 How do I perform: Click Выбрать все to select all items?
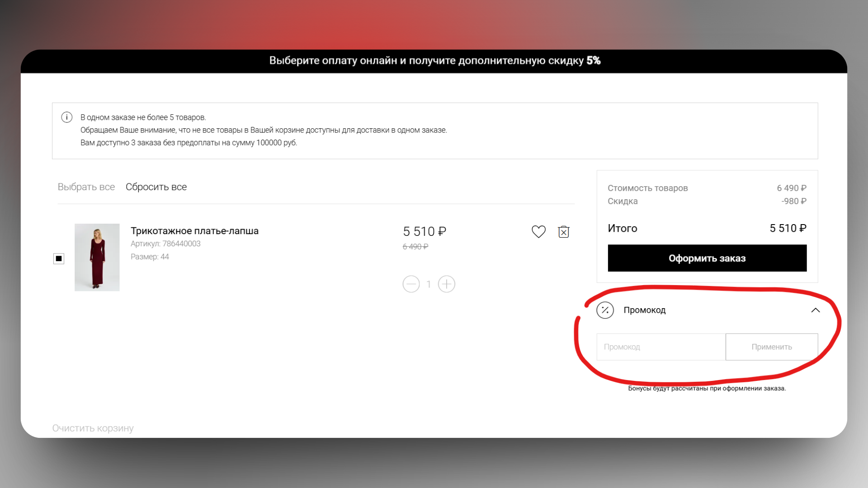pos(86,187)
